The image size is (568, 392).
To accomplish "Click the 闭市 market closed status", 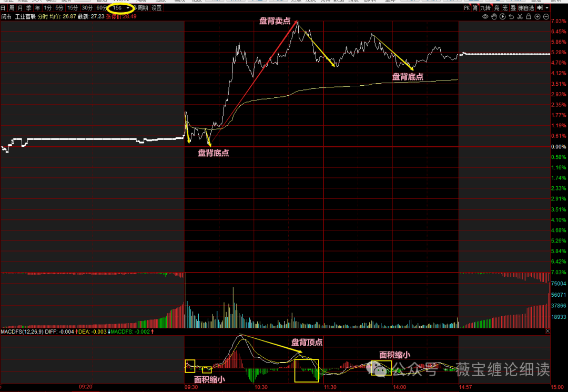I will coord(6,17).
